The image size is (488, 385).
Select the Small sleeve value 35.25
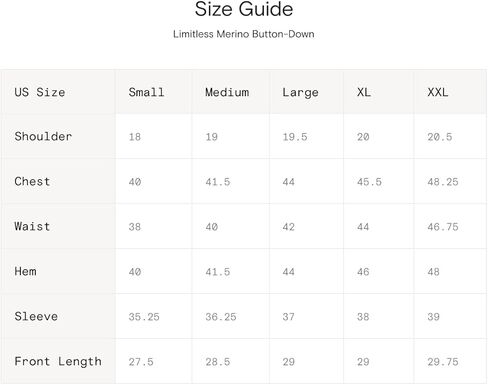click(x=144, y=317)
